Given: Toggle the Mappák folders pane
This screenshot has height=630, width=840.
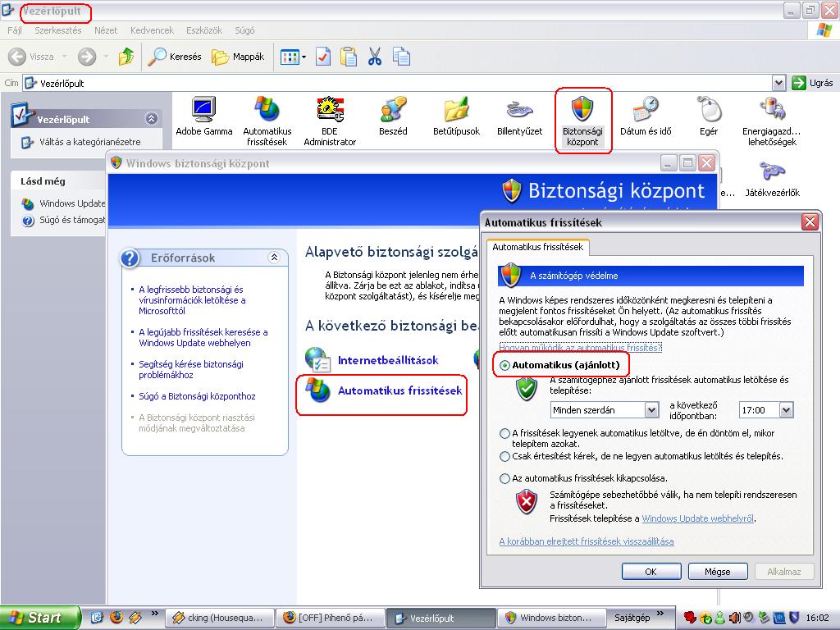Looking at the screenshot, I should 238,57.
